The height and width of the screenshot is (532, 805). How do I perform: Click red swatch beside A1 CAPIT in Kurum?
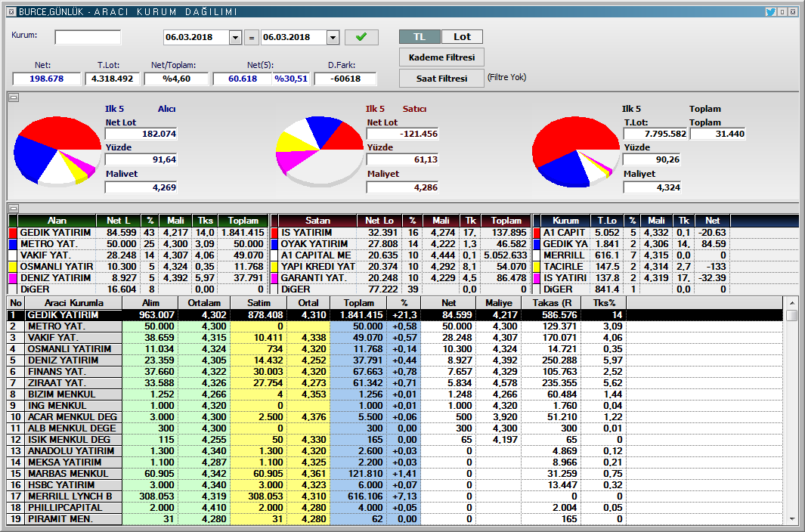537,233
